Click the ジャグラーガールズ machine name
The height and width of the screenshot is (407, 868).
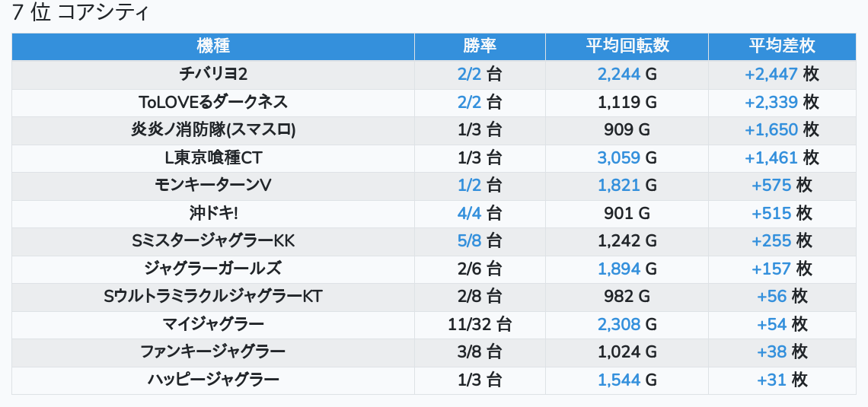[213, 269]
